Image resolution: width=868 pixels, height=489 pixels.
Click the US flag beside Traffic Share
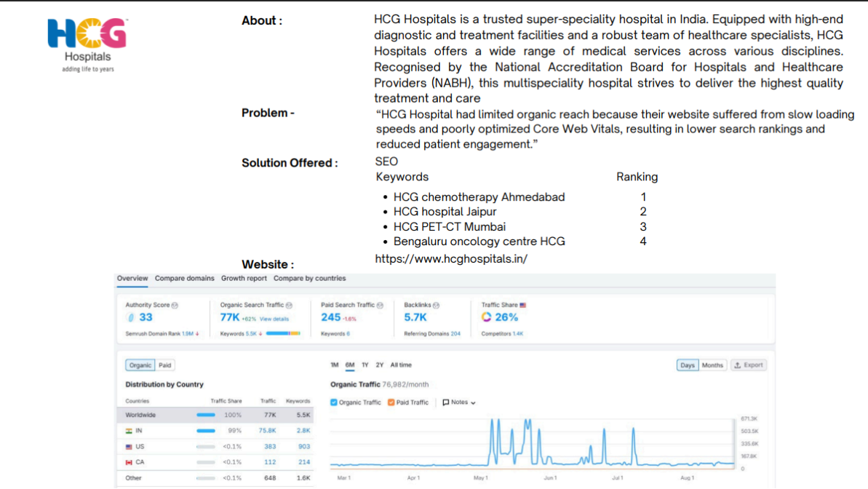click(x=522, y=305)
